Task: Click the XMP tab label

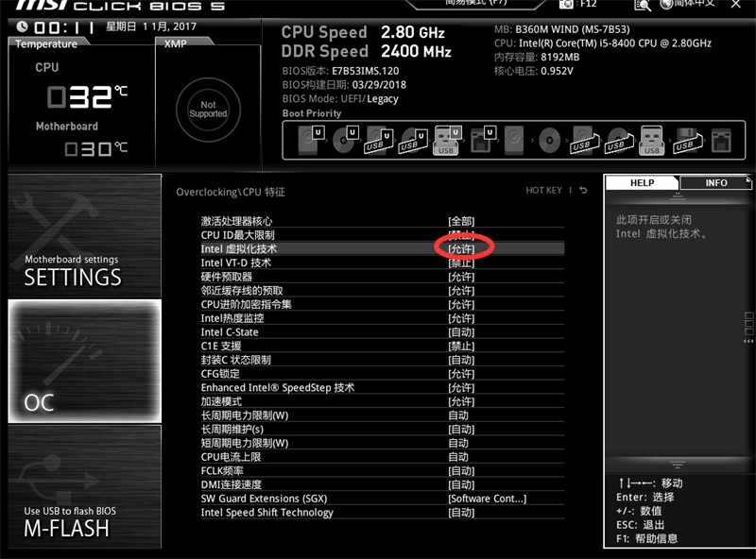Action: pos(175,43)
